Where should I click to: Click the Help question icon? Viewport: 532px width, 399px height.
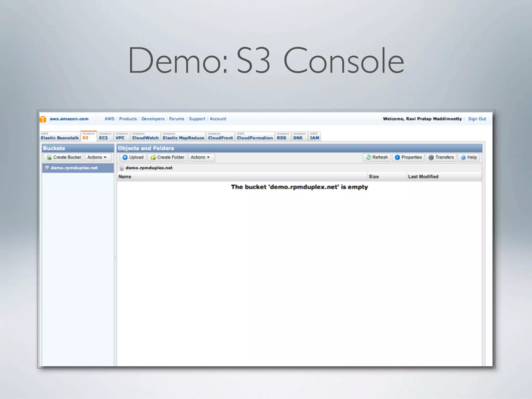click(463, 157)
